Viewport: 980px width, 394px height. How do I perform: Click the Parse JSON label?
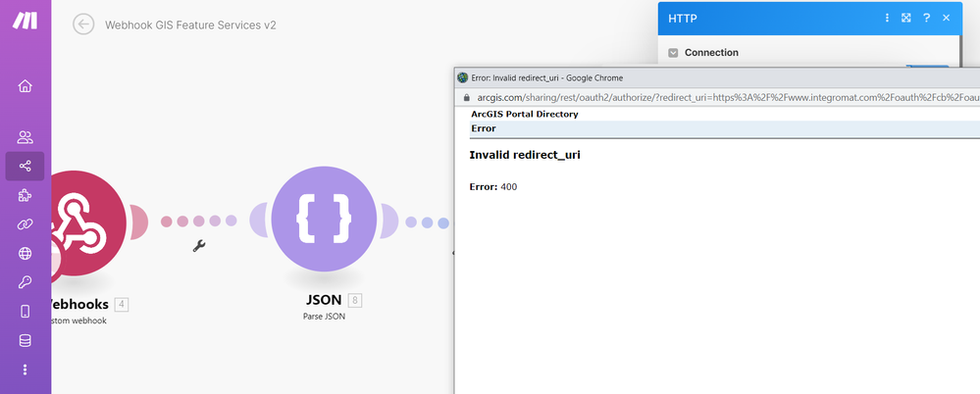point(324,317)
